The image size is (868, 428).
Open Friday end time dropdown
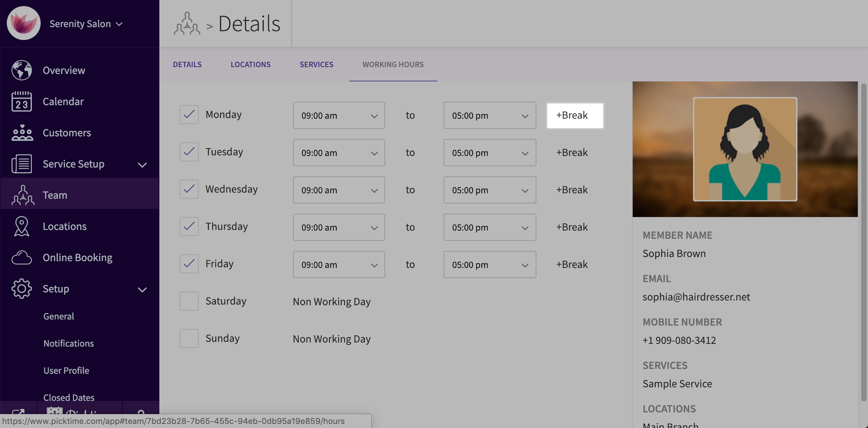tap(489, 265)
